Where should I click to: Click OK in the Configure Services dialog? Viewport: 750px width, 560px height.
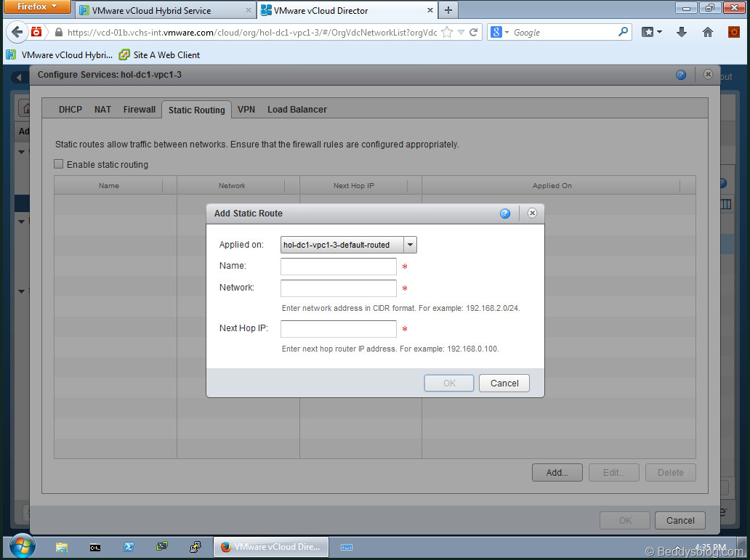click(625, 520)
